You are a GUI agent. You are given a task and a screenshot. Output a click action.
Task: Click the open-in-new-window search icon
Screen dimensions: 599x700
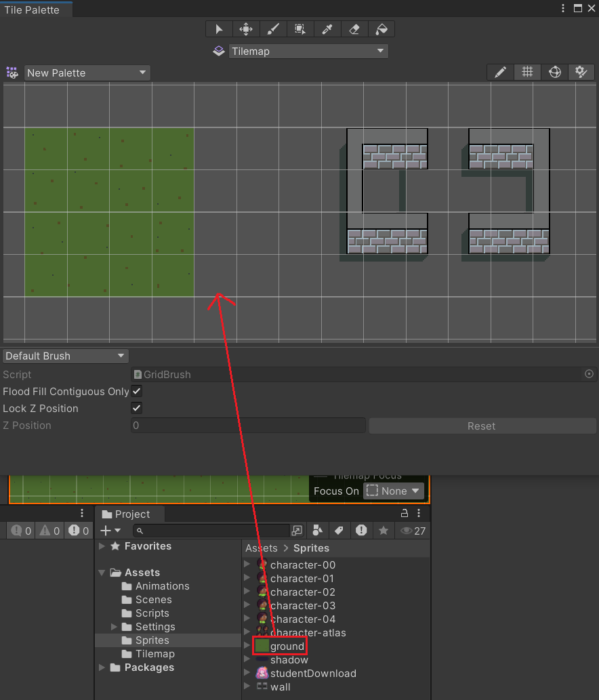click(x=297, y=531)
